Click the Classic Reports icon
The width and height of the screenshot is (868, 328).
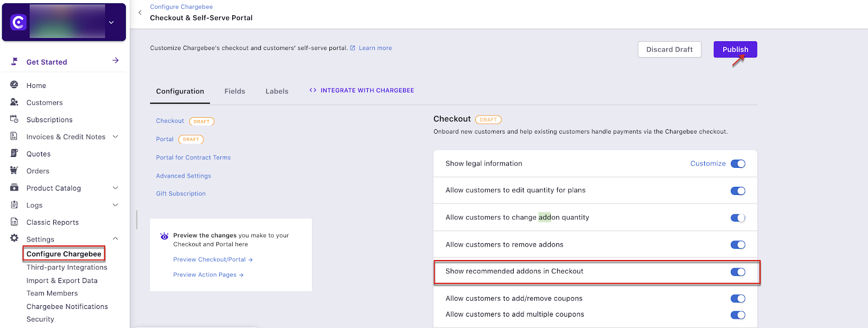[14, 222]
